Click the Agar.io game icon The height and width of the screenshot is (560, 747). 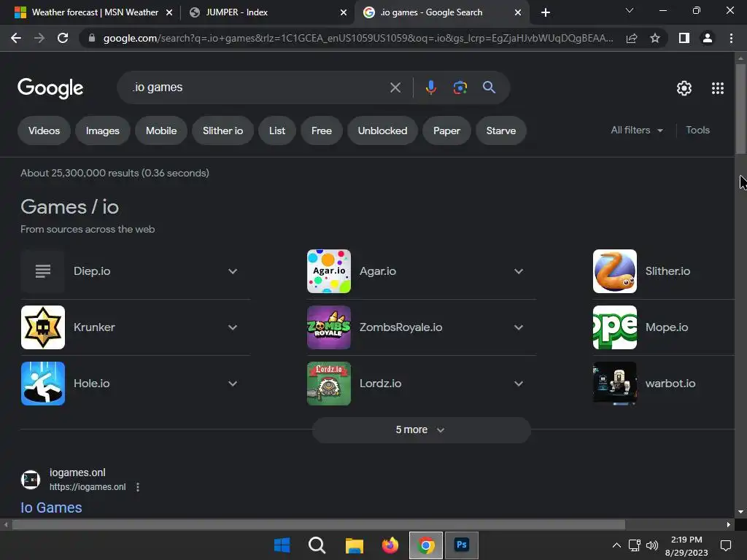point(329,271)
